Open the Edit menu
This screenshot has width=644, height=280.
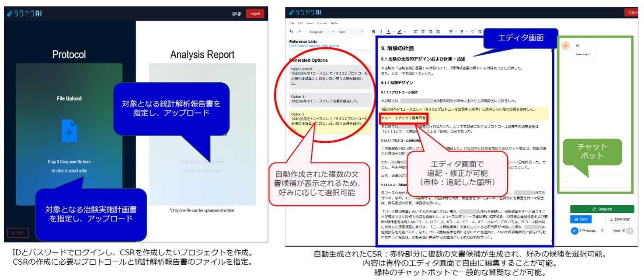pyautogui.click(x=300, y=23)
